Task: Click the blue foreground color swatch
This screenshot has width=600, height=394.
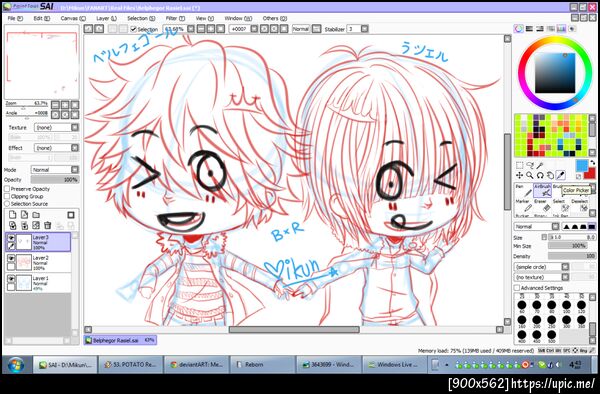Action: coord(582,166)
